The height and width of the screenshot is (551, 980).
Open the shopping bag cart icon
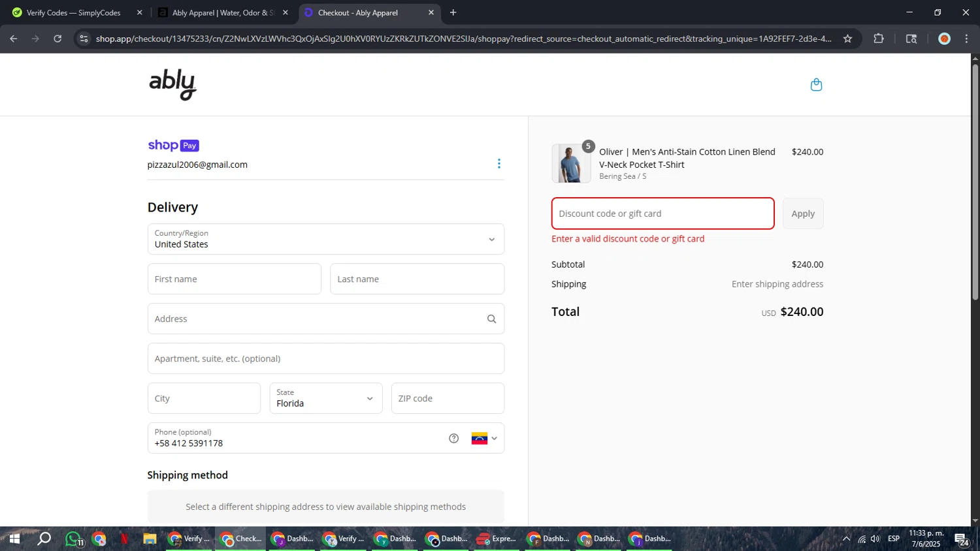pyautogui.click(x=816, y=85)
